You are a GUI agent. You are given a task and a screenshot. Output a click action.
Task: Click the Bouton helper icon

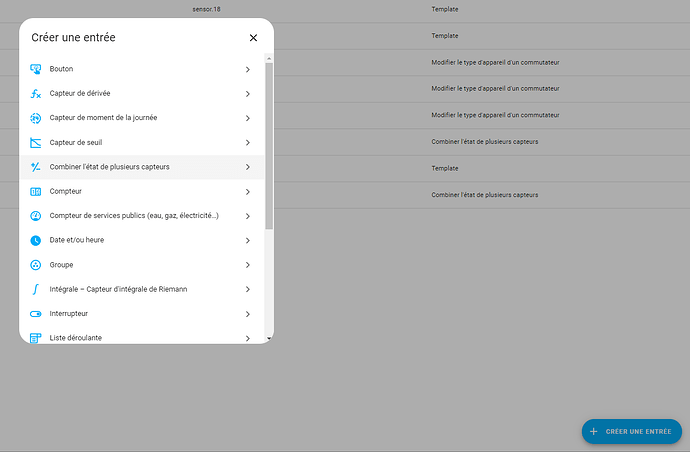36,69
